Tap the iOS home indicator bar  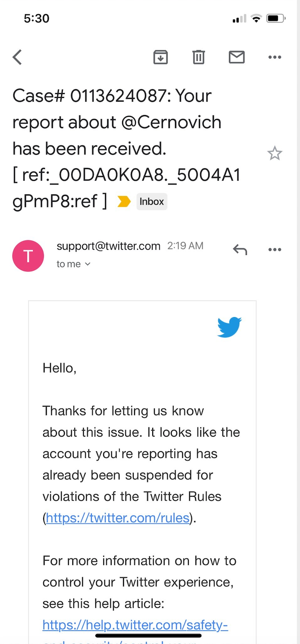coord(150,636)
